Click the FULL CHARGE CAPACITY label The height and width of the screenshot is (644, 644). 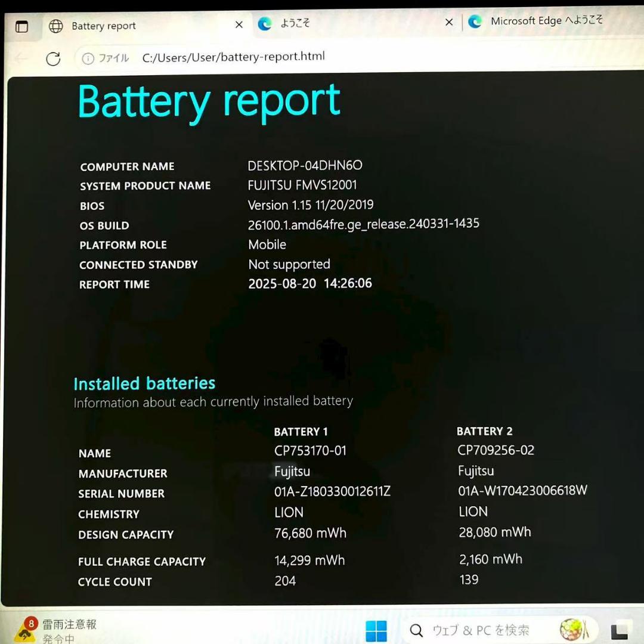[x=142, y=562]
